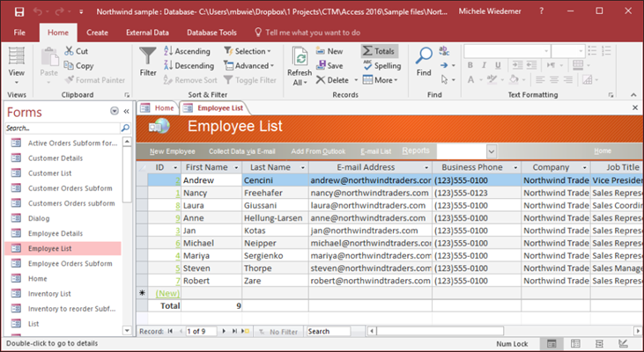Click Collect Data via E-mail link
Viewport: 644px width, 352px height.
242,151
